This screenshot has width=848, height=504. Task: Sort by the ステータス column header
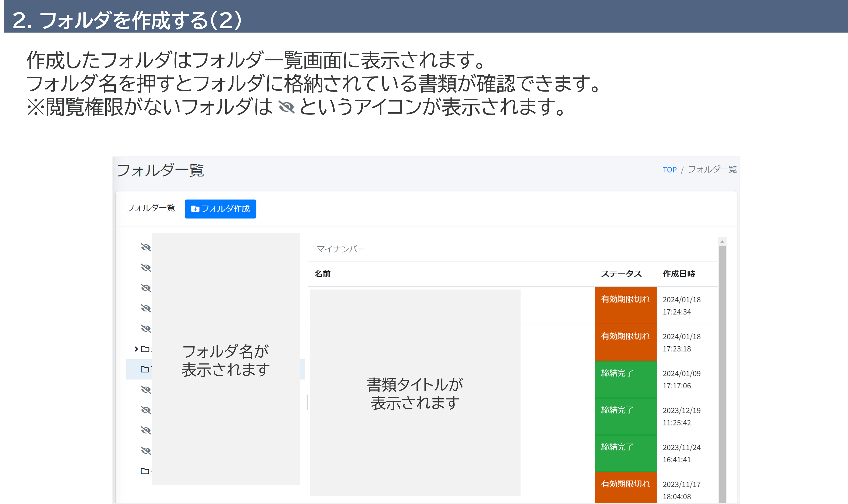pos(621,274)
